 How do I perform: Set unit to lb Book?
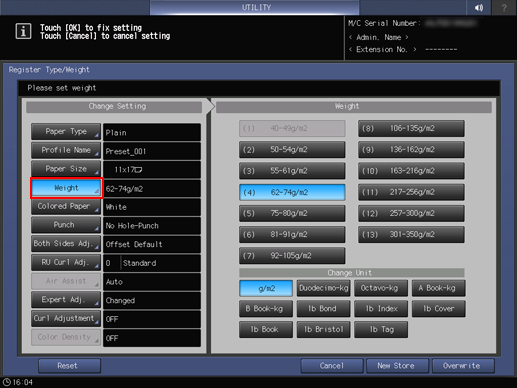pyautogui.click(x=266, y=330)
